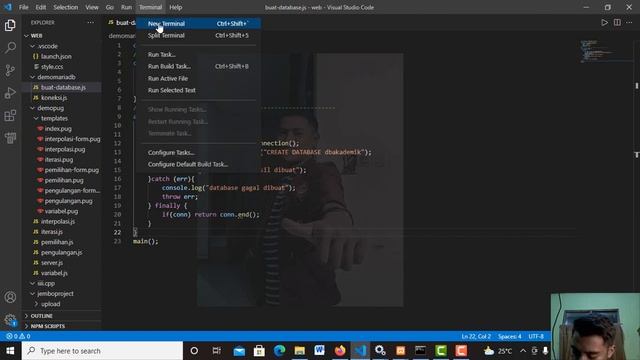The width and height of the screenshot is (640, 360).
Task: Open the Run and Debug view
Action: [x=10, y=93]
